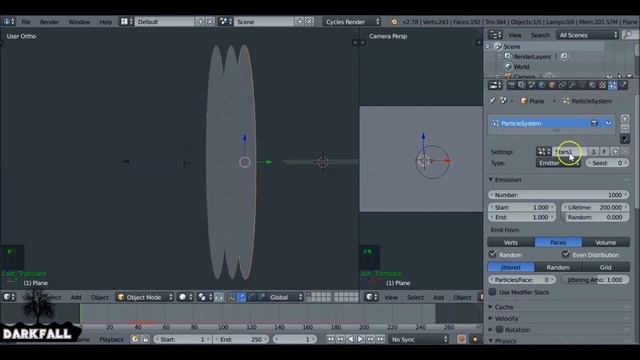Image resolution: width=640 pixels, height=360 pixels.
Task: Open the Particles properties tab
Action: tap(613, 85)
